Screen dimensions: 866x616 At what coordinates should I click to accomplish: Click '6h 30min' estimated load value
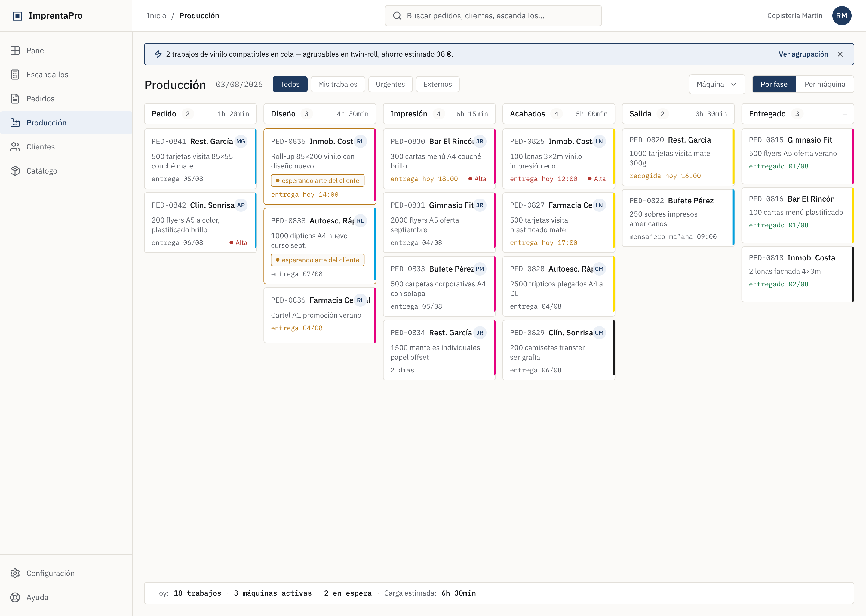pos(458,593)
